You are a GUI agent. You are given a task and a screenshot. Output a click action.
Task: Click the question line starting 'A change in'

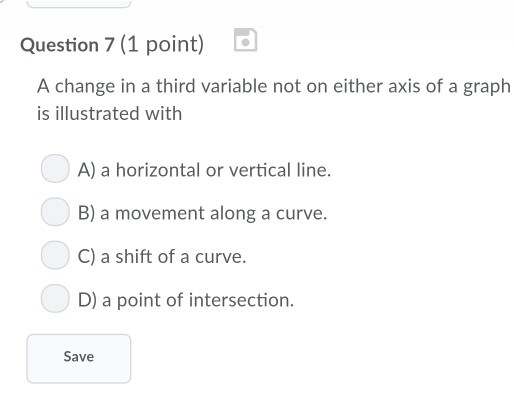(x=274, y=87)
